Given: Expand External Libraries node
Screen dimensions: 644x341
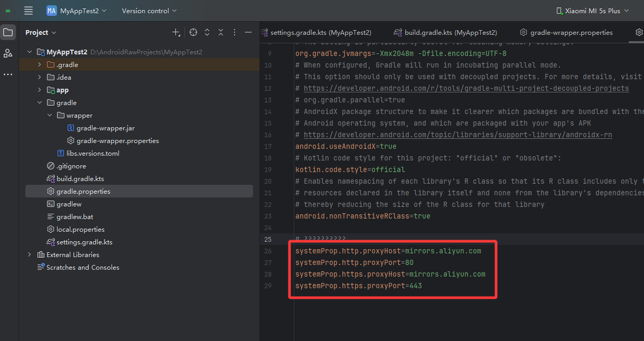Looking at the screenshot, I should coord(29,255).
